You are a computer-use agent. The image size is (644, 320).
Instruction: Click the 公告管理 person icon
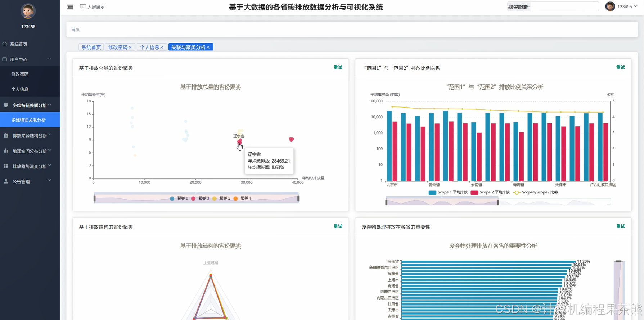[x=6, y=182]
